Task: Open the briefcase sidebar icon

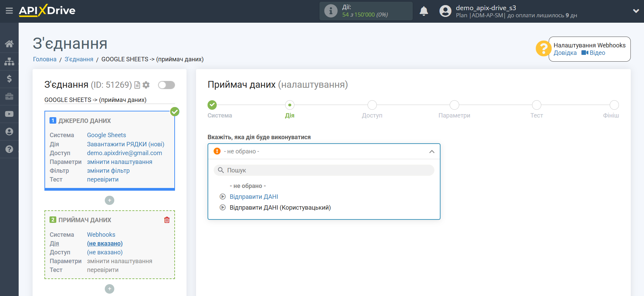Action: coord(9,97)
